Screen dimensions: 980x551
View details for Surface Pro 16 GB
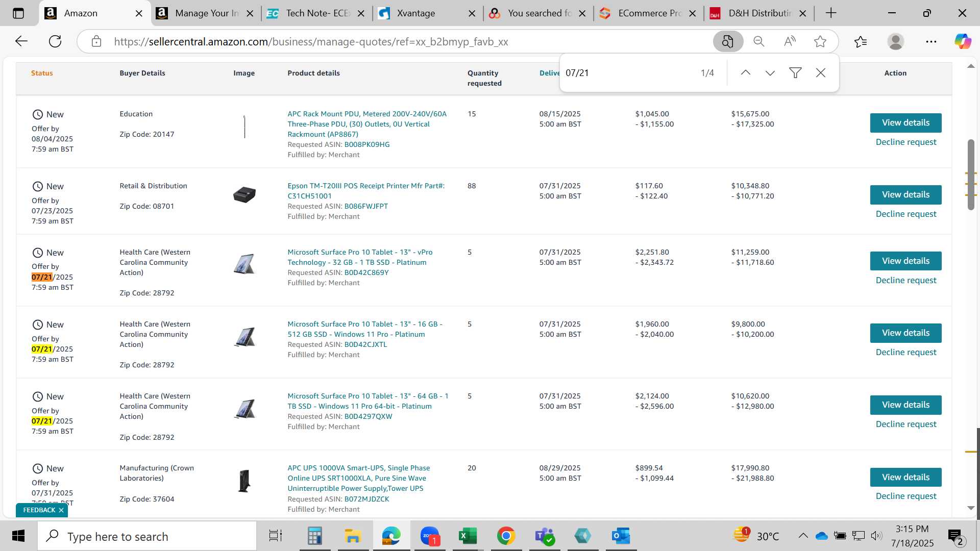coord(905,333)
